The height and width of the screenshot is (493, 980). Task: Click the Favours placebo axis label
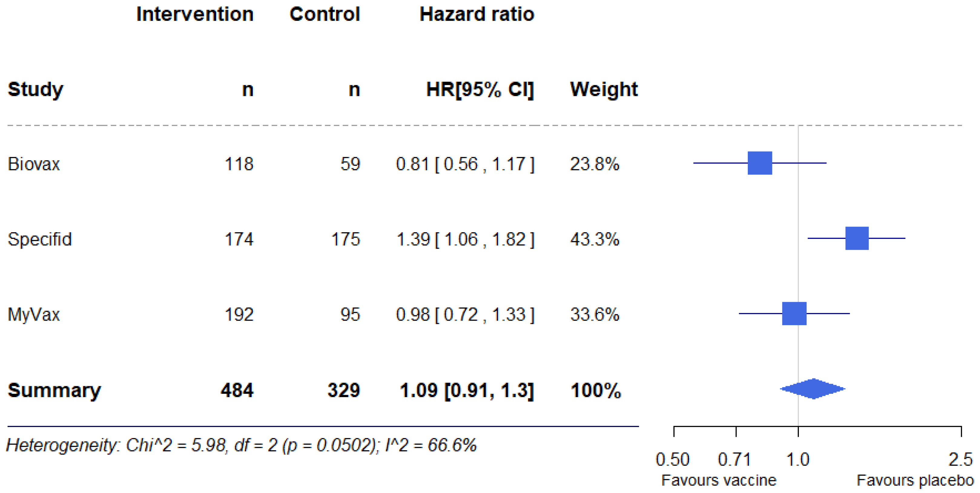click(x=915, y=481)
